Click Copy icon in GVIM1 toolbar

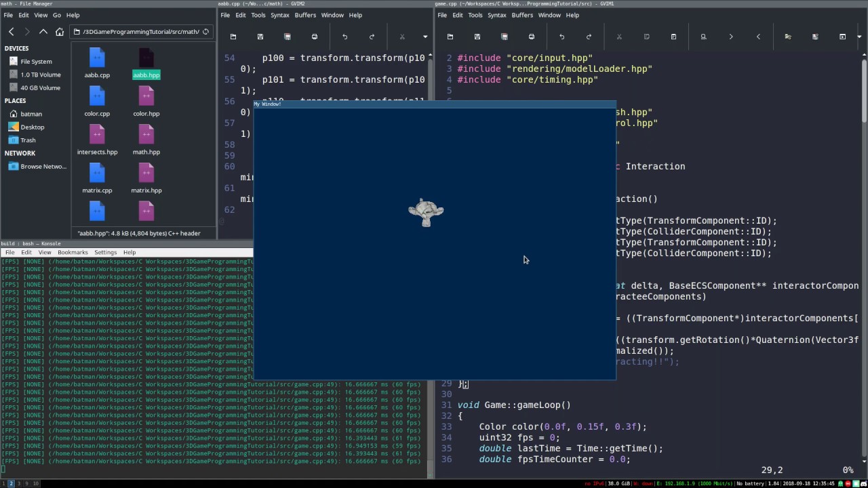646,37
